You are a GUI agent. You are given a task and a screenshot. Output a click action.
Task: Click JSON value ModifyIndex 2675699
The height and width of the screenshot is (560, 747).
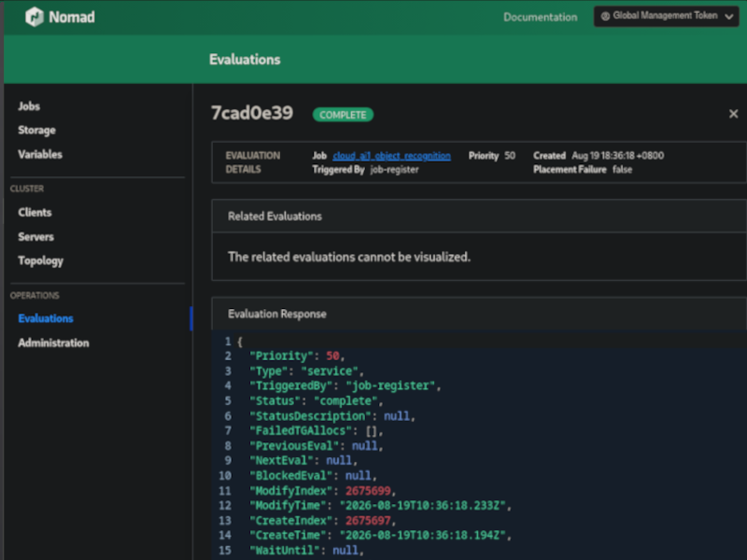click(x=368, y=491)
